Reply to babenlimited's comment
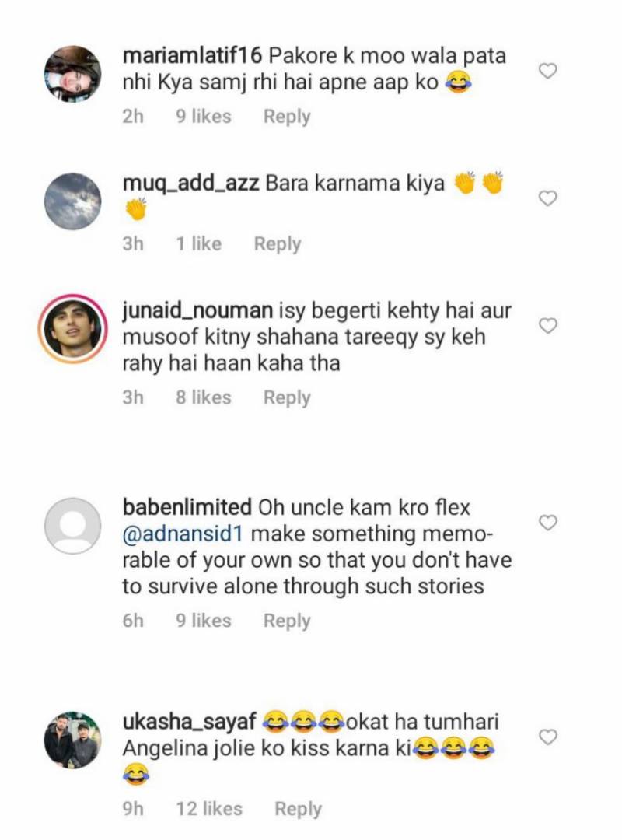This screenshot has height=840, width=622. point(287,621)
